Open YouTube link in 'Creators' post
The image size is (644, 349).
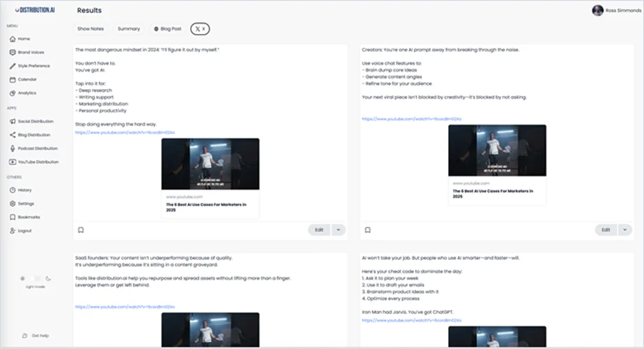tap(412, 119)
